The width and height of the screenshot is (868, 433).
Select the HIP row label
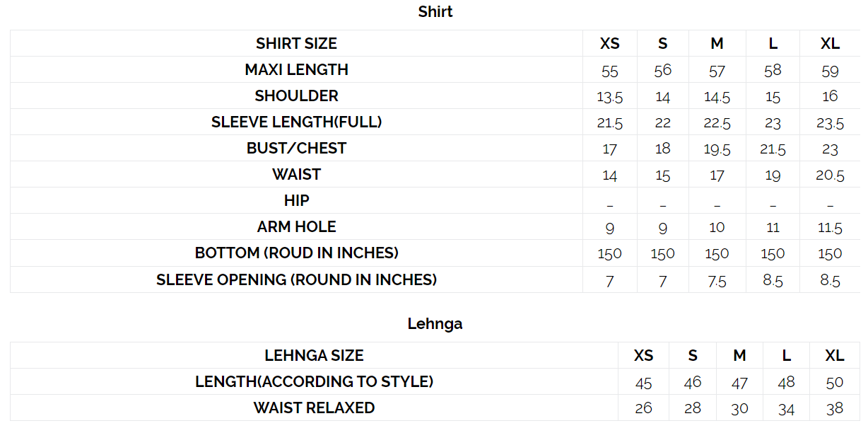pos(296,201)
